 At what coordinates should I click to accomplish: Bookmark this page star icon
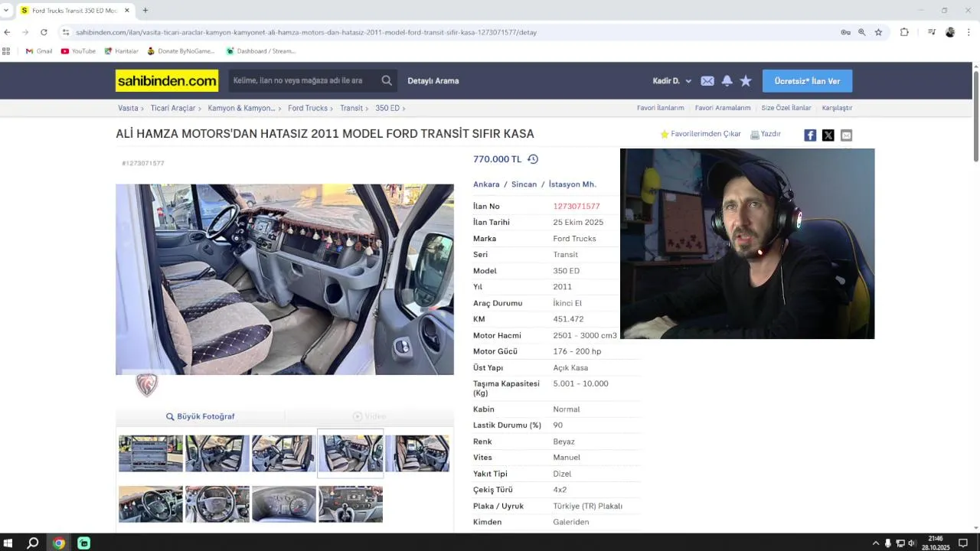(878, 32)
